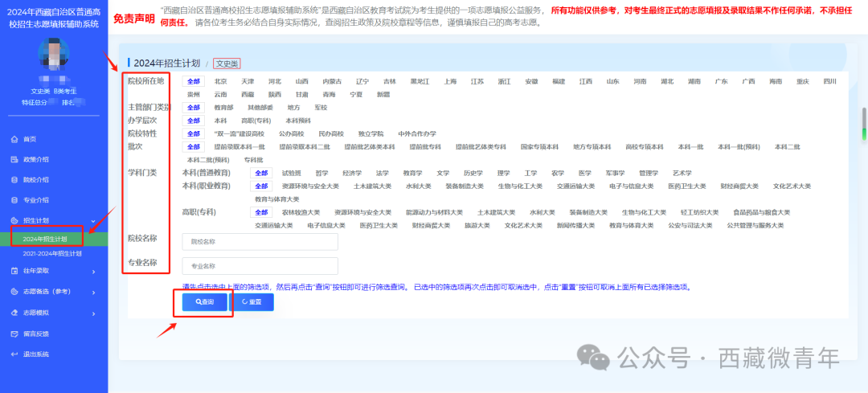The width and height of the screenshot is (868, 393).
Task: Pick discipline 艺术学
Action: coord(682,174)
